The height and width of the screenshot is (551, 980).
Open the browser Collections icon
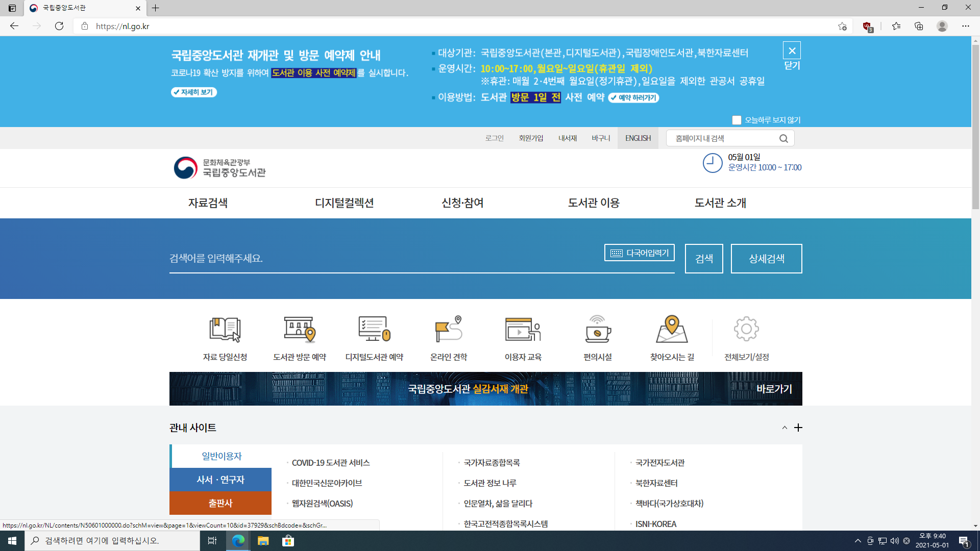tap(919, 26)
